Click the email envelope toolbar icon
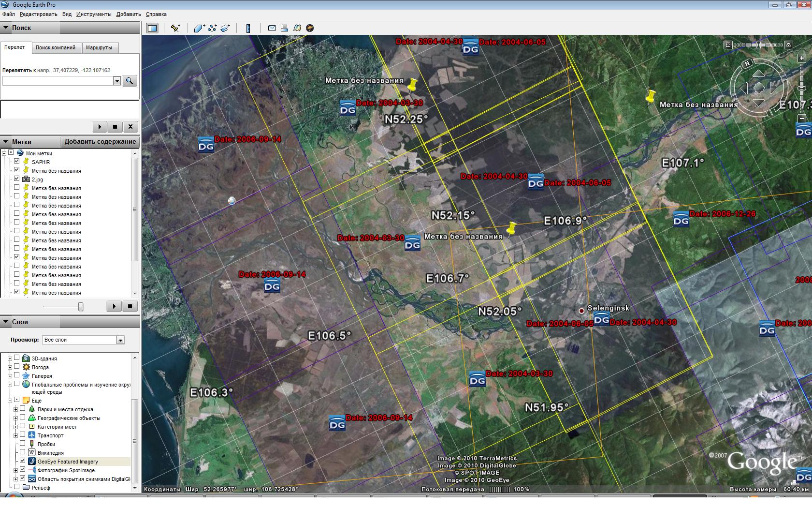Viewport: 812px width, 508px height. pos(272,28)
